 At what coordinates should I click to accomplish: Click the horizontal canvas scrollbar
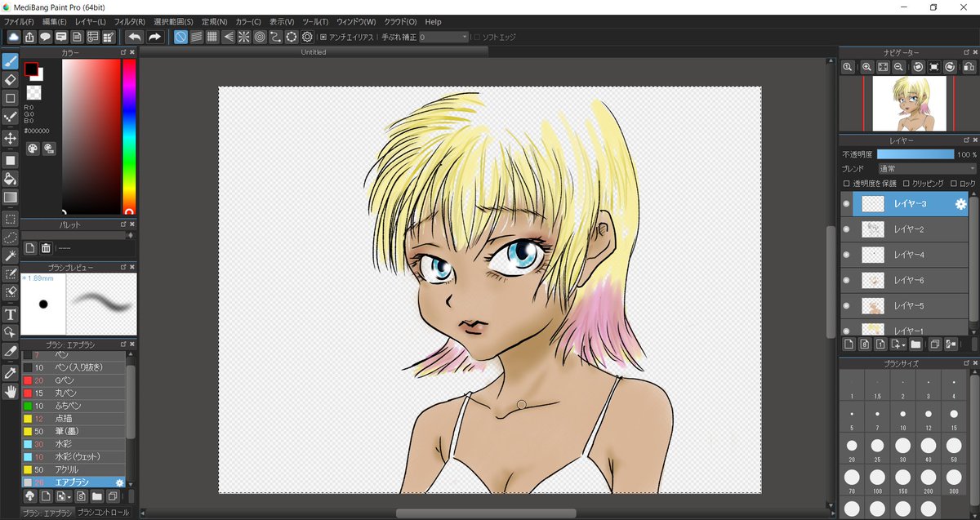pyautogui.click(x=486, y=513)
